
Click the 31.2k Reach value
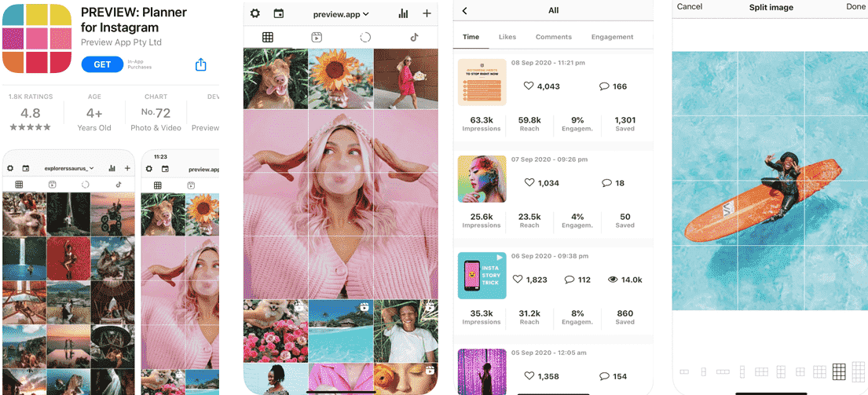[529, 313]
